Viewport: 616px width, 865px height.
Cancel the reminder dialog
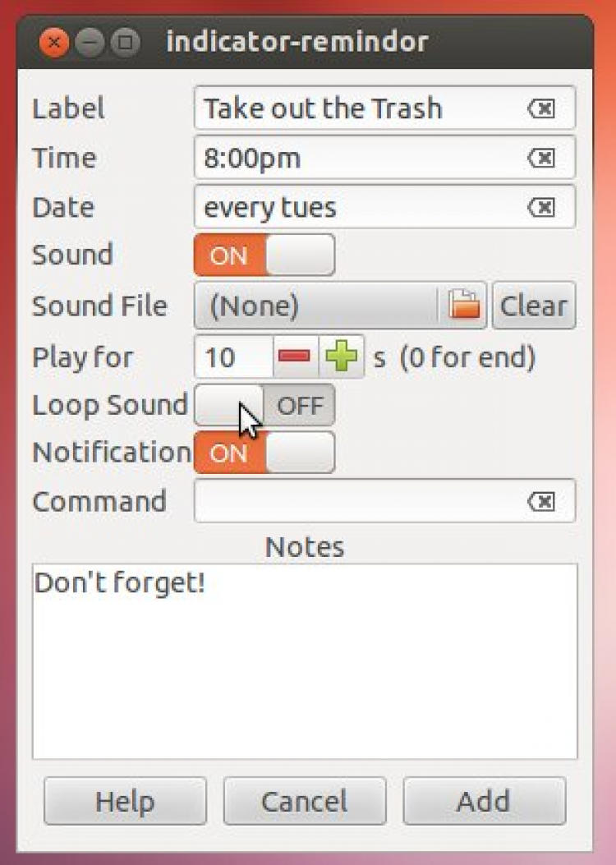305,801
